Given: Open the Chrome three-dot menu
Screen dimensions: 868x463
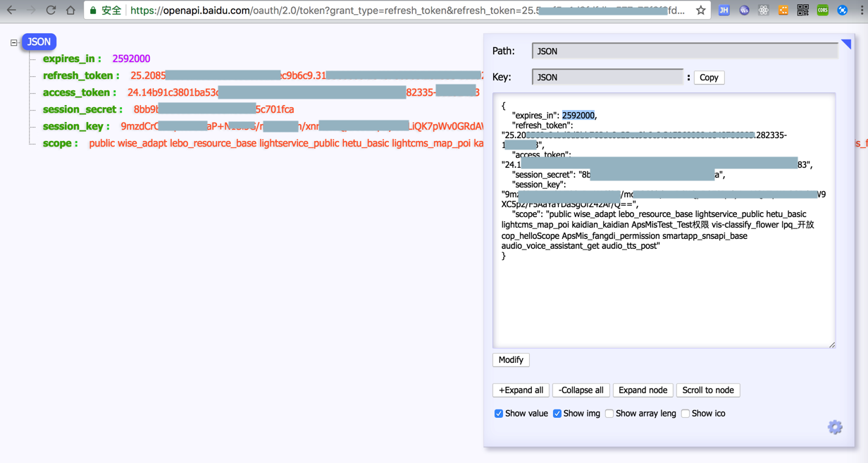Looking at the screenshot, I should [861, 11].
